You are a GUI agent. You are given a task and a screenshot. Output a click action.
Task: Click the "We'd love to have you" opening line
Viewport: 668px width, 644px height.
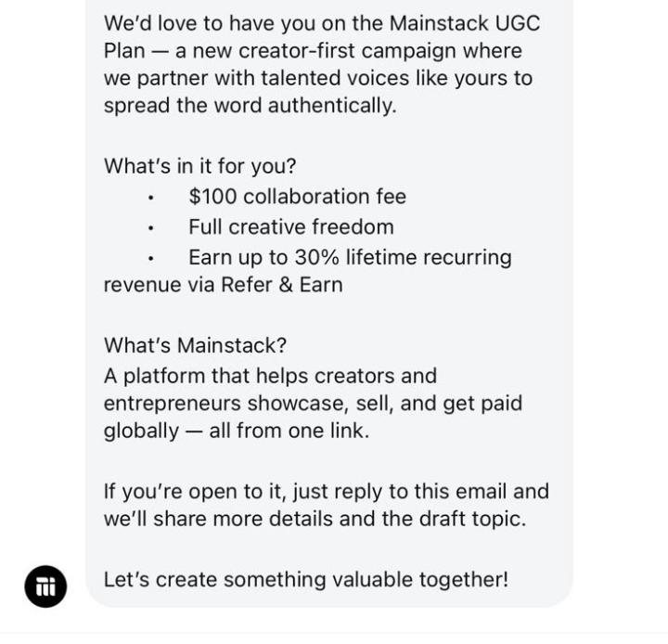[x=322, y=23]
